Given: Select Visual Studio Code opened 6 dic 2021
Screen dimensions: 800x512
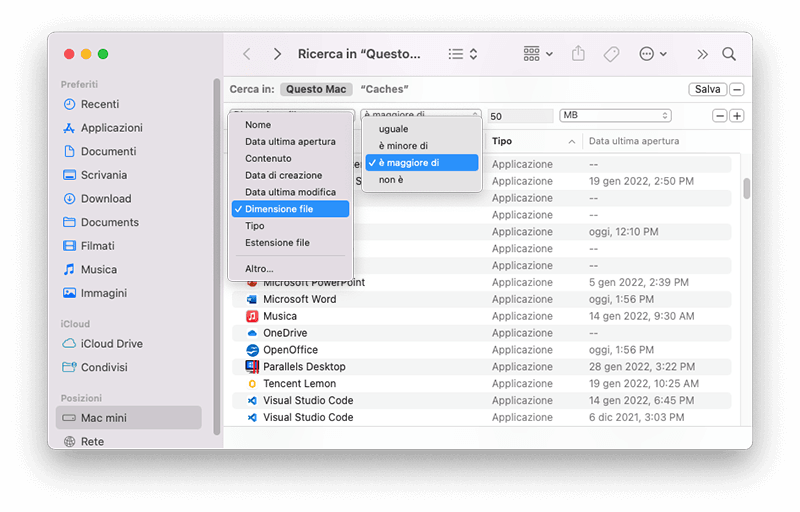Looking at the screenshot, I should point(481,417).
